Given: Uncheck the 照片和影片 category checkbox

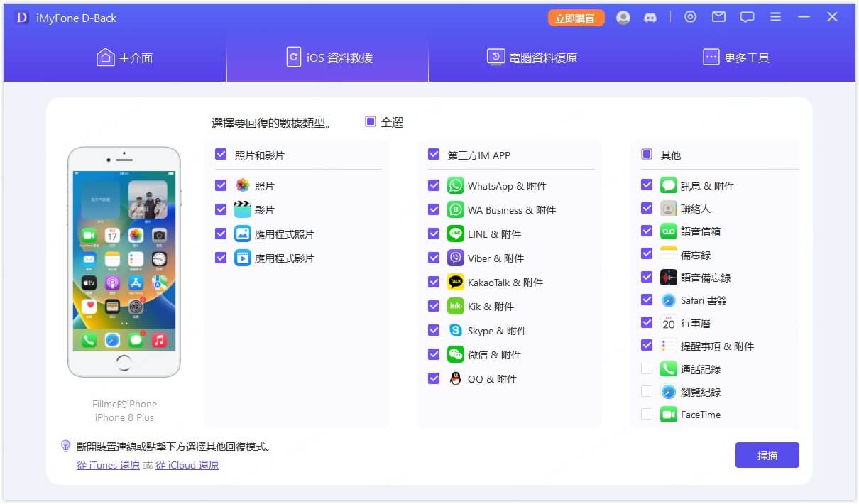Looking at the screenshot, I should point(221,153).
